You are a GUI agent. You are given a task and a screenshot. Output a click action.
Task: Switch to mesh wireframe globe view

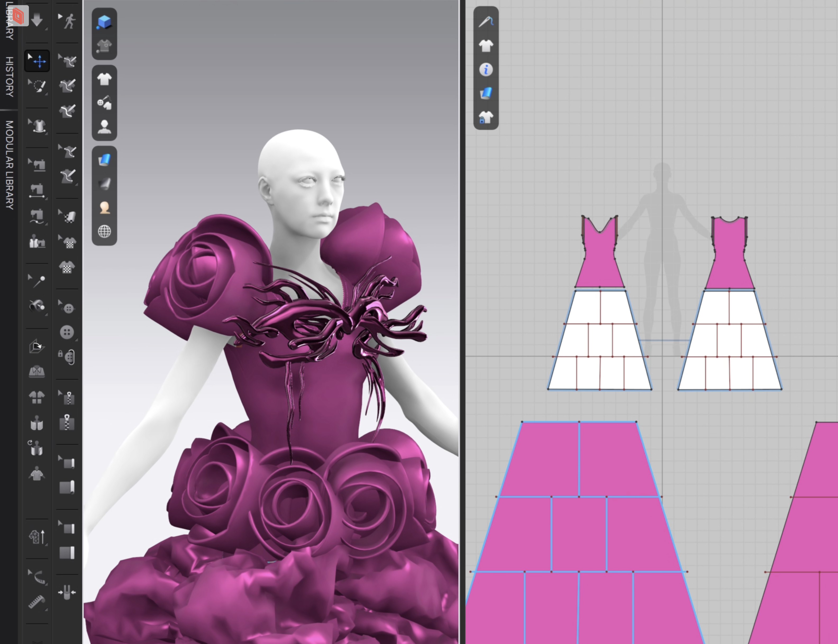(x=104, y=231)
